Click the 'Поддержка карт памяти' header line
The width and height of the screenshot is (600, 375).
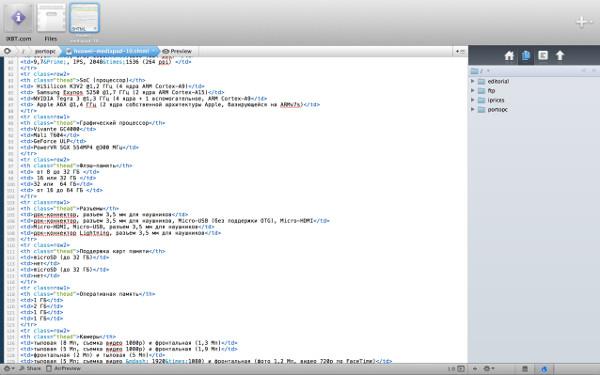[93, 251]
